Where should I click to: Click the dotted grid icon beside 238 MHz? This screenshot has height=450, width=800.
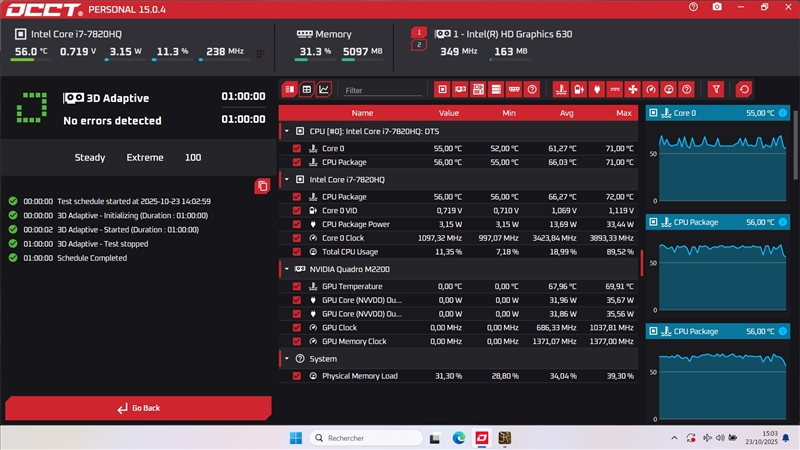click(260, 54)
